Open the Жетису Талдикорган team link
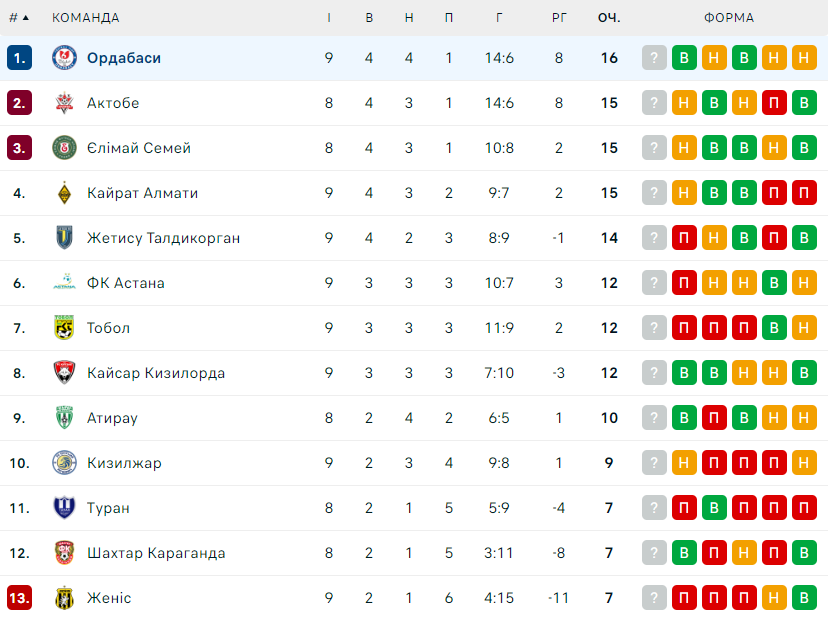Image resolution: width=828 pixels, height=620 pixels. coord(163,238)
